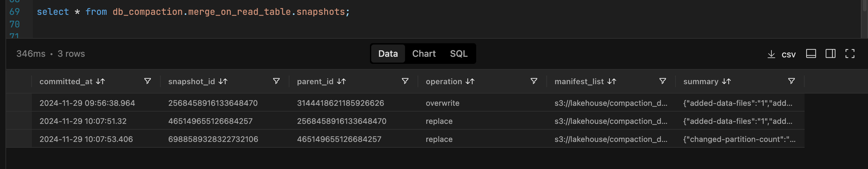
Task: Switch to the SQL tab
Action: coord(458,54)
